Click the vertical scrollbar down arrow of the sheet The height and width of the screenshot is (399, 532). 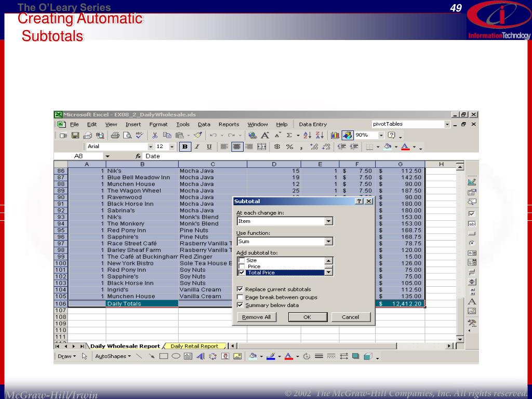click(460, 339)
